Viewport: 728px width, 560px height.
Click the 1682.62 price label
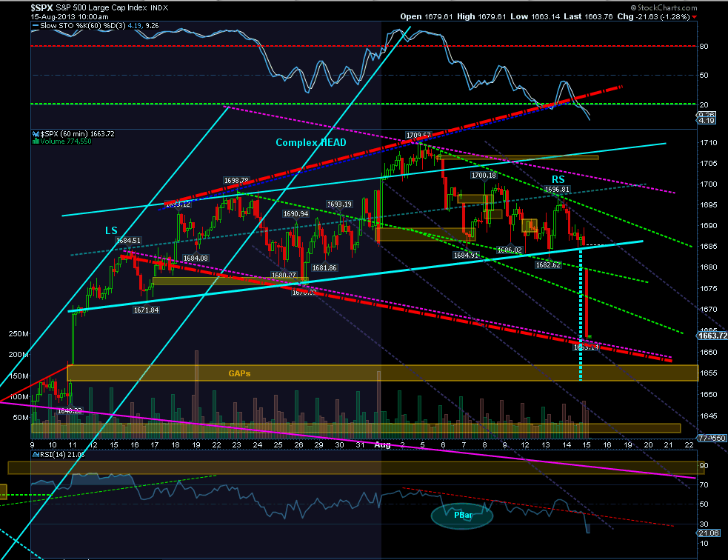[548, 264]
